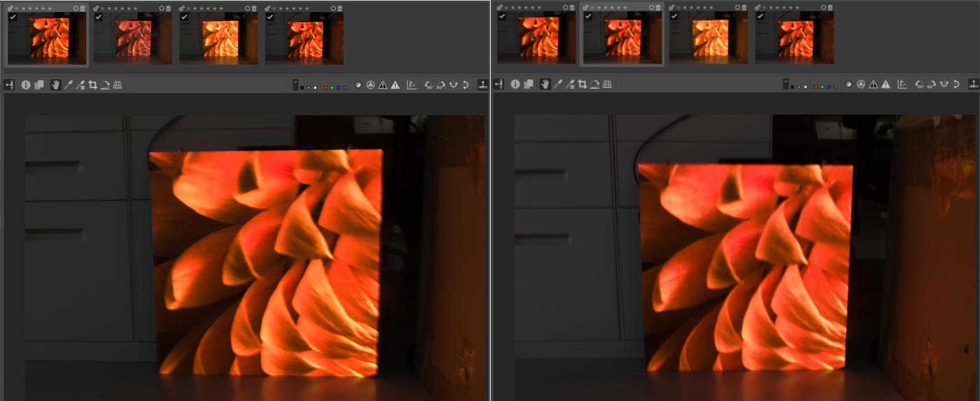Show image info overlay in right editor

[515, 85]
